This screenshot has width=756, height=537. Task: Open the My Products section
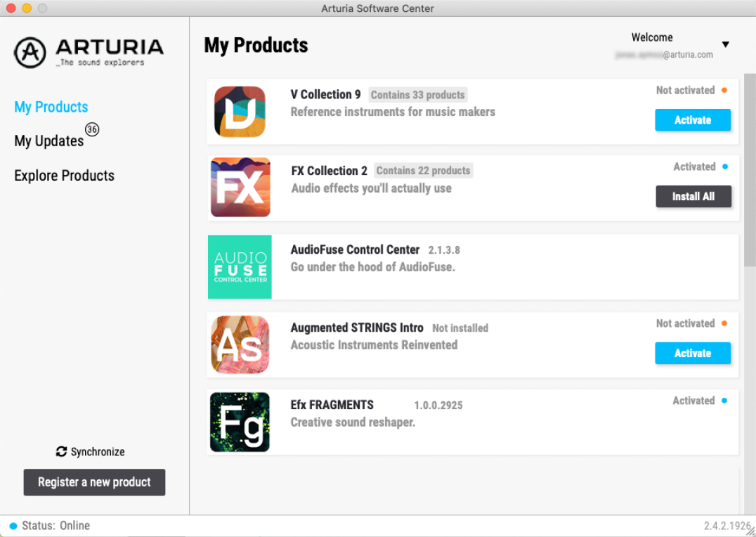(x=51, y=107)
